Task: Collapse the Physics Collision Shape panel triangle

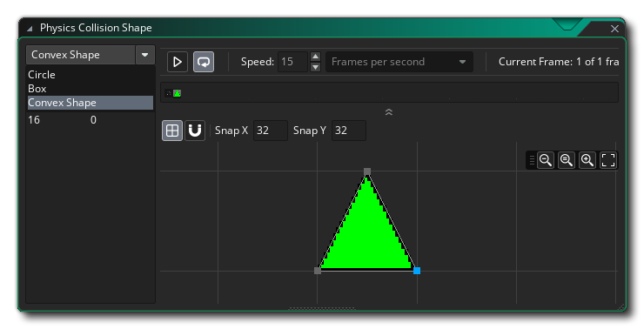Action: tap(30, 29)
